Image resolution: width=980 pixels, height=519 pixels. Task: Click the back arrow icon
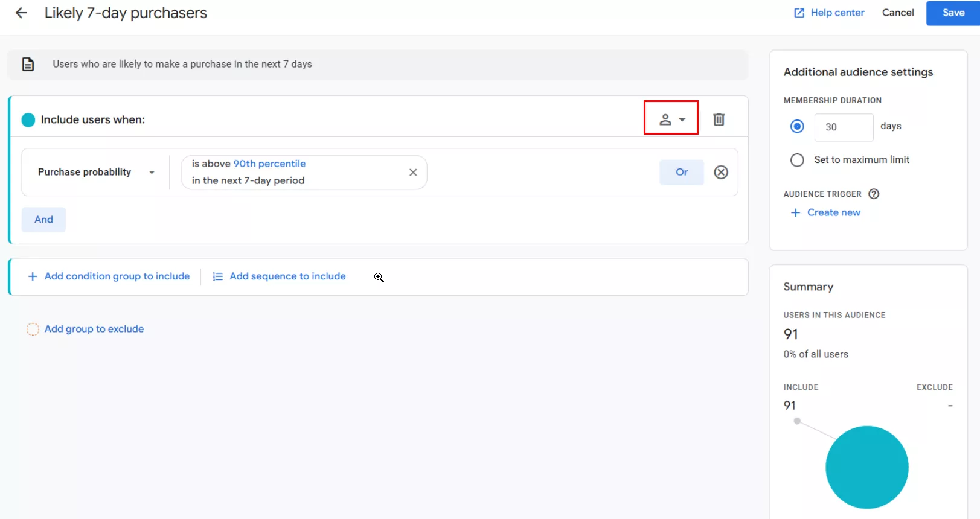tap(21, 13)
